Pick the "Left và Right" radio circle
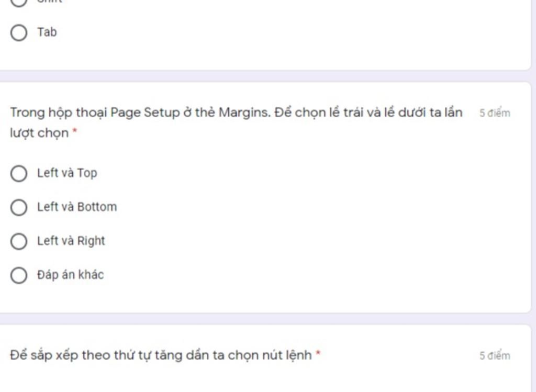Screen dimensions: 536x392 tap(19, 241)
